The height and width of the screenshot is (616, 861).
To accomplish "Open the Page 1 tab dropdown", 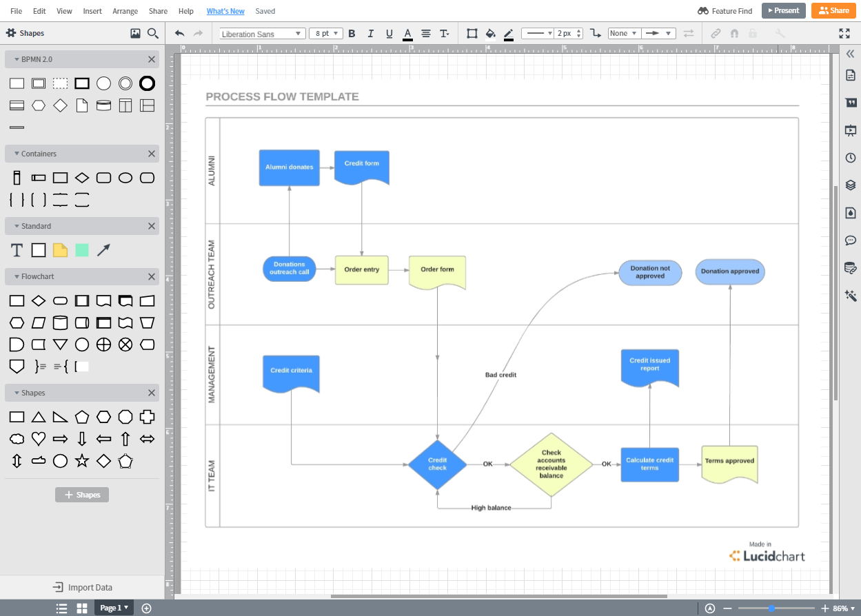I will pos(114,608).
